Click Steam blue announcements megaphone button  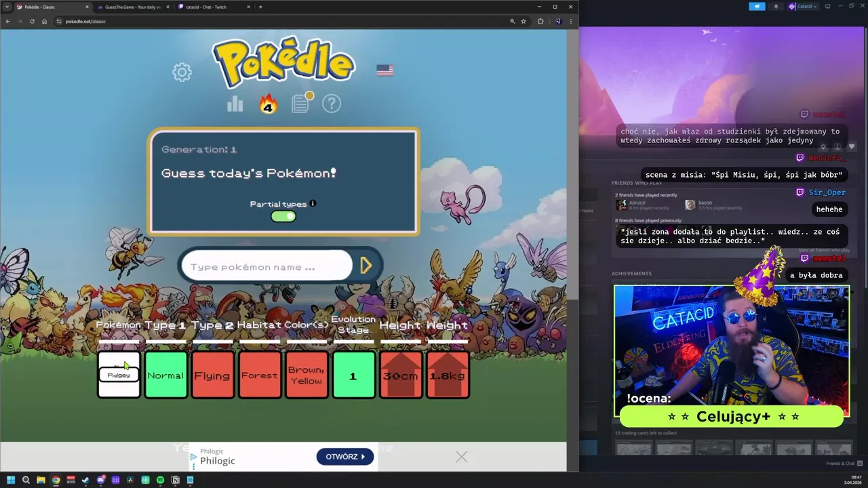click(x=757, y=6)
